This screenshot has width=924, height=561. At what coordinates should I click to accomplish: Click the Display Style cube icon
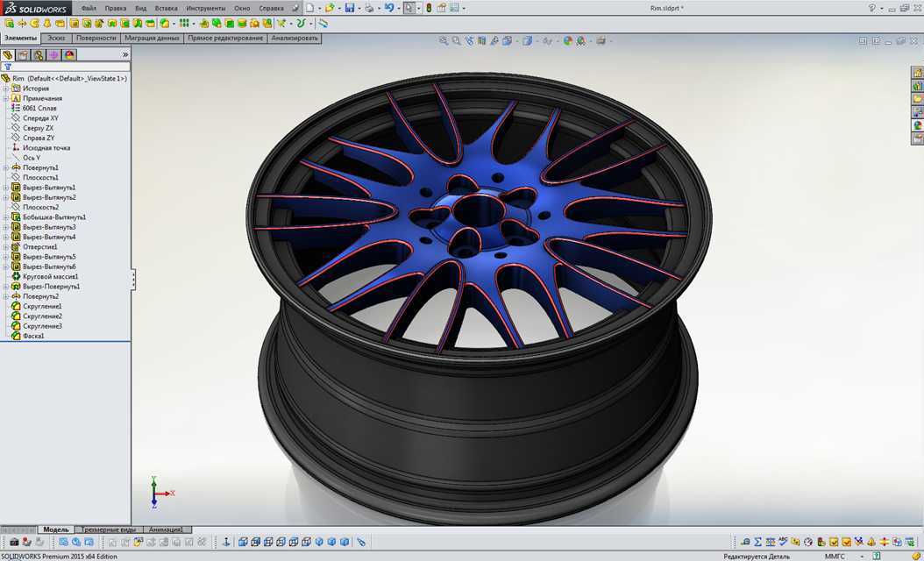(x=528, y=40)
